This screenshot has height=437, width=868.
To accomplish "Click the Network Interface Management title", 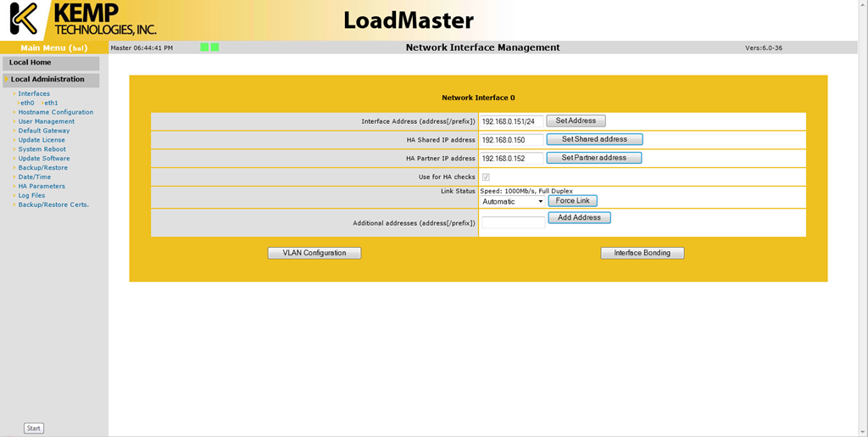I will (482, 48).
